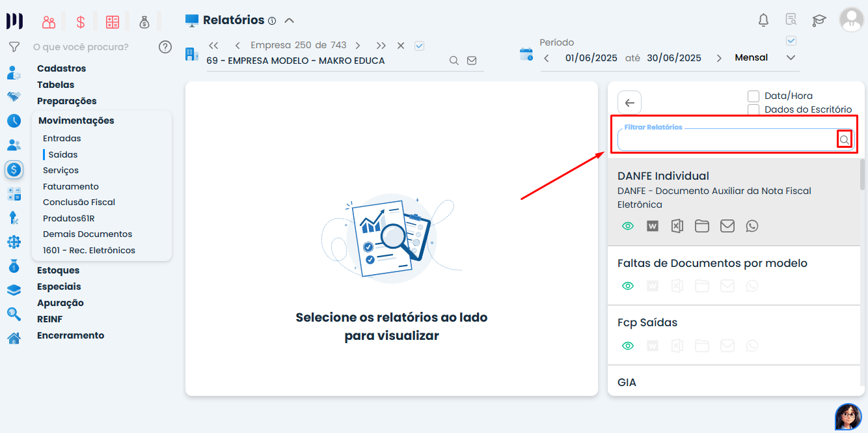Screen dimensions: 868x433
Task: Click inside the Filtrar Relatórios input field
Action: tap(722, 140)
